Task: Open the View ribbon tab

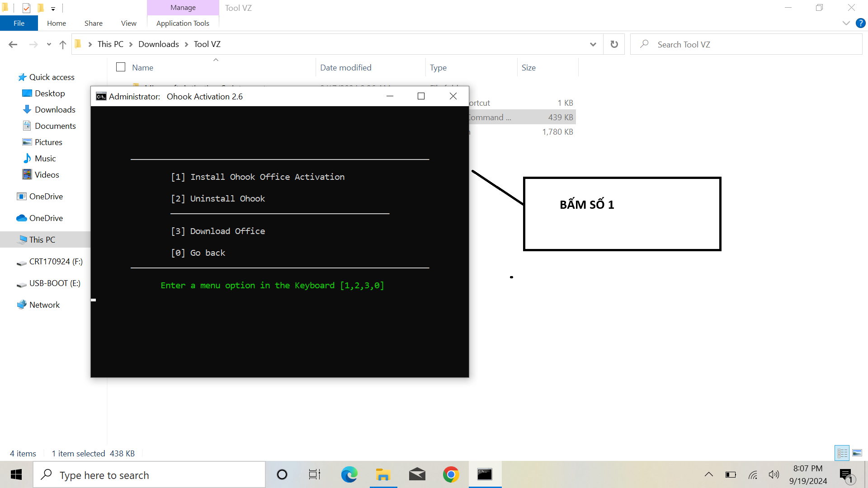Action: (129, 23)
